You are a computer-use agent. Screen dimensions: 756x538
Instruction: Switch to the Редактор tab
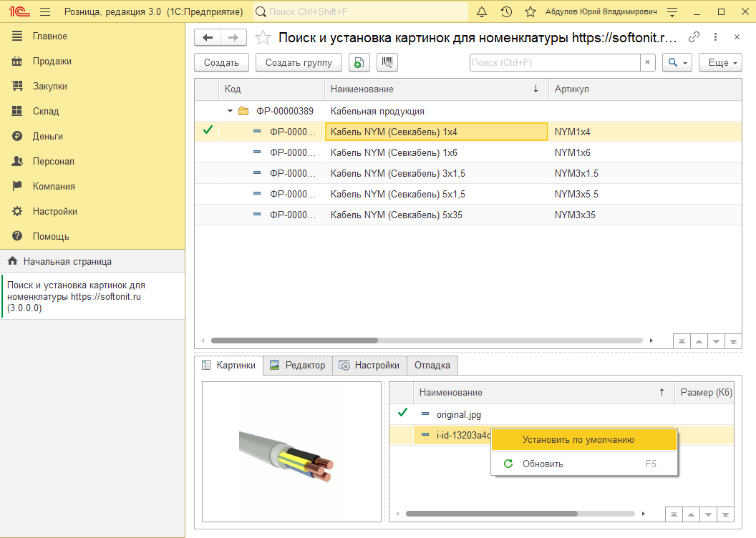pos(298,366)
